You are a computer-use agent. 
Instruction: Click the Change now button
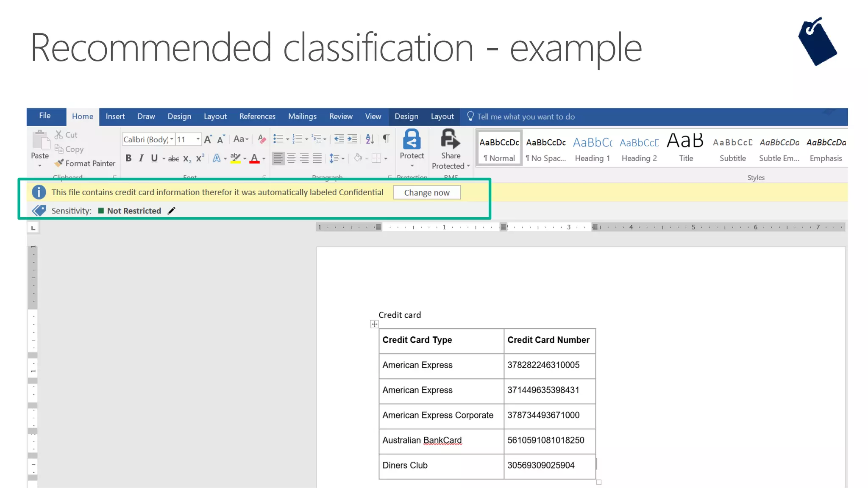click(x=426, y=193)
